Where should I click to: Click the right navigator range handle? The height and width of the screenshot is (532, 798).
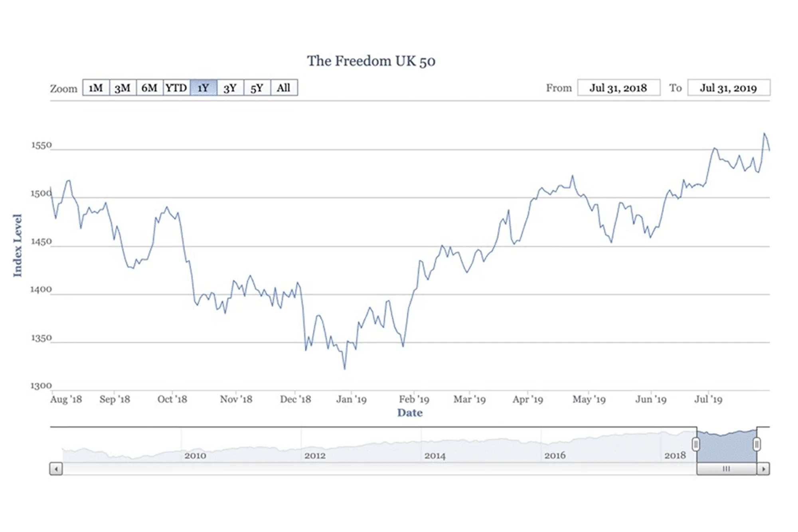(x=757, y=444)
